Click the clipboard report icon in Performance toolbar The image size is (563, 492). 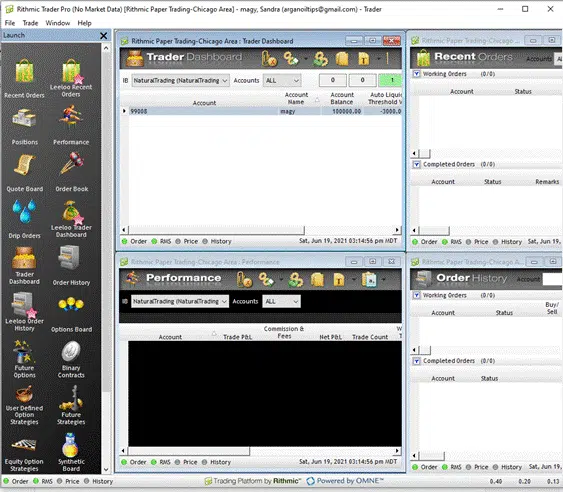click(x=369, y=280)
